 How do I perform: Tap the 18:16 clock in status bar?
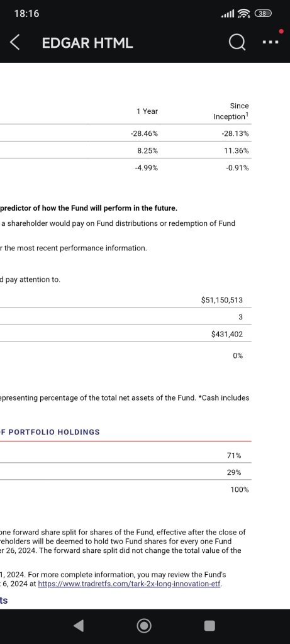26,14
